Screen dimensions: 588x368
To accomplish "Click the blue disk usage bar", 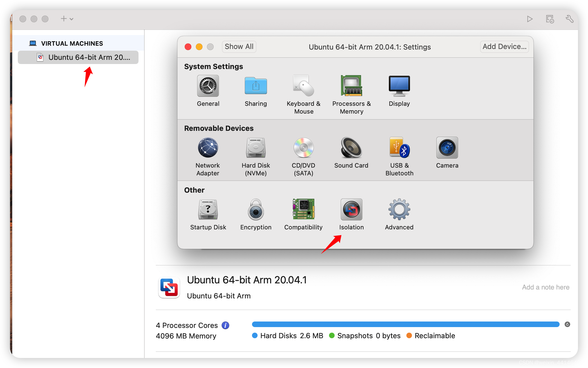I will coord(406,324).
